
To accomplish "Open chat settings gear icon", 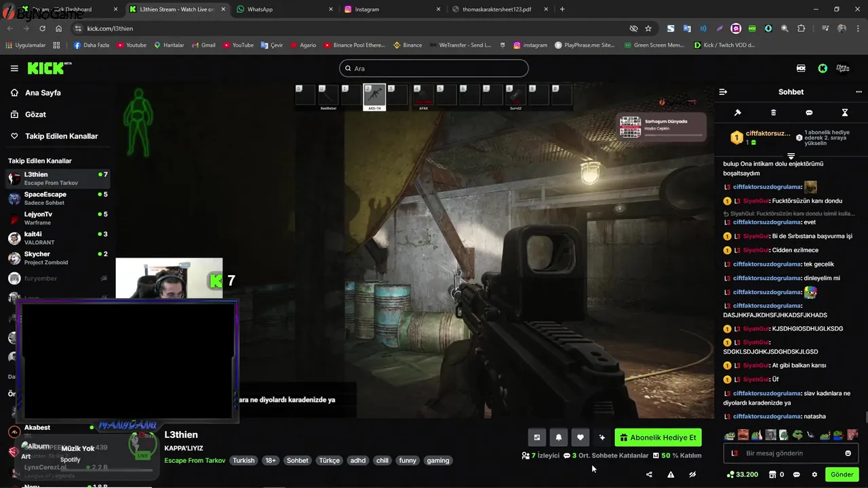I will pyautogui.click(x=814, y=474).
